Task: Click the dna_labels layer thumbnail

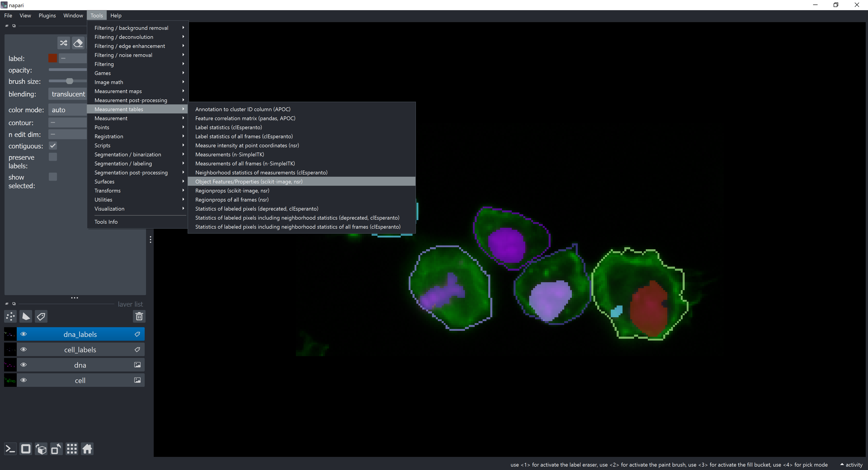Action: coord(10,334)
